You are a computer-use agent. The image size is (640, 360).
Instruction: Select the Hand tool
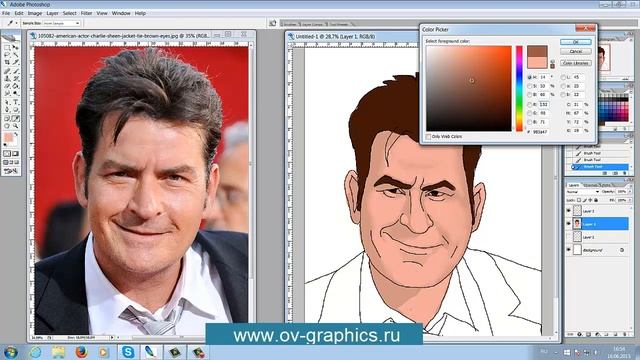(7, 126)
